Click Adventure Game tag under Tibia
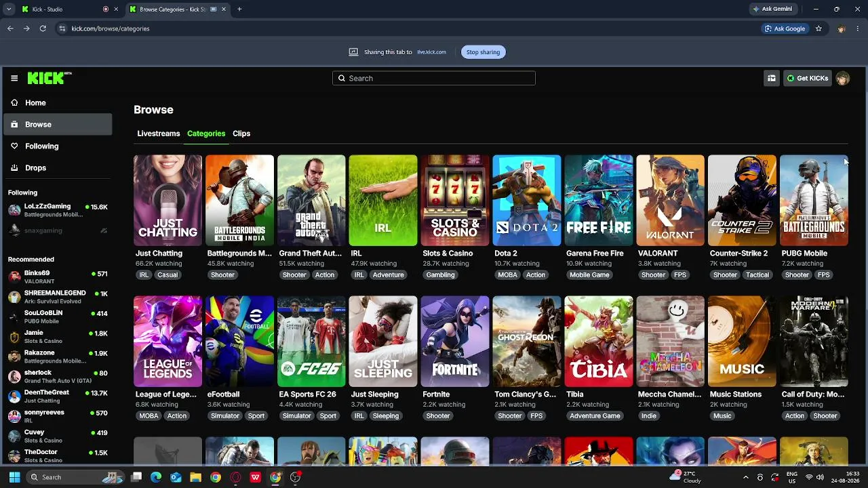Viewport: 868px width, 488px height. 595,416
